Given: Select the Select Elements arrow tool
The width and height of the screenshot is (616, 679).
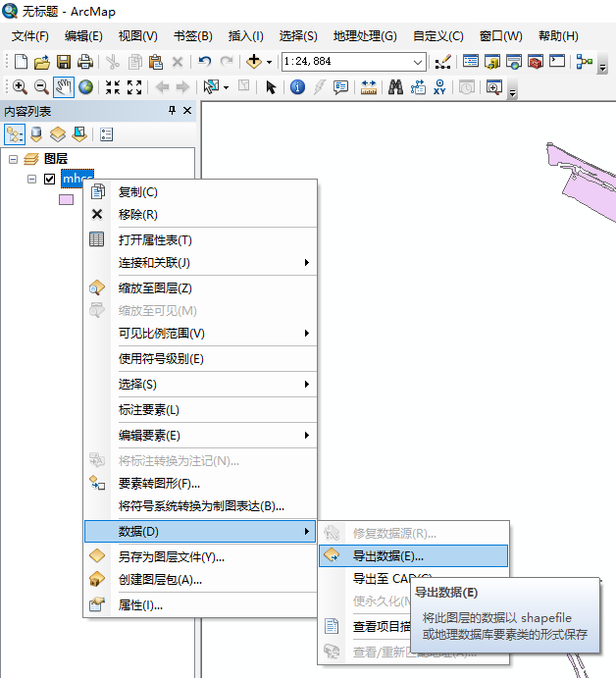Looking at the screenshot, I should coord(271,87).
